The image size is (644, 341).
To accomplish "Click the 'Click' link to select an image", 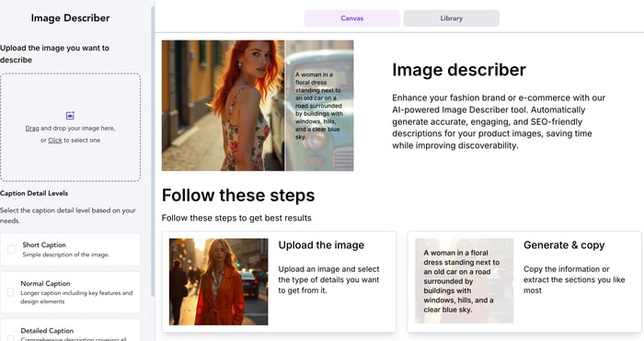I will point(55,141).
